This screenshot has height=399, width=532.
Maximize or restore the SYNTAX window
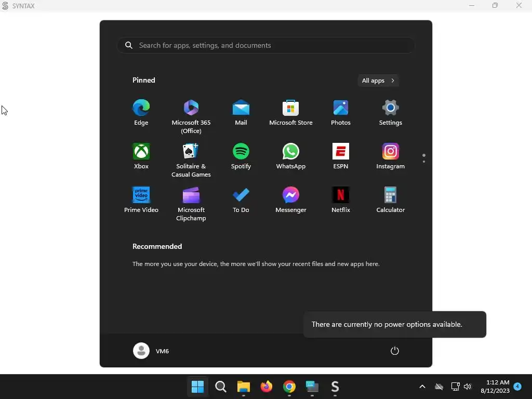point(495,5)
